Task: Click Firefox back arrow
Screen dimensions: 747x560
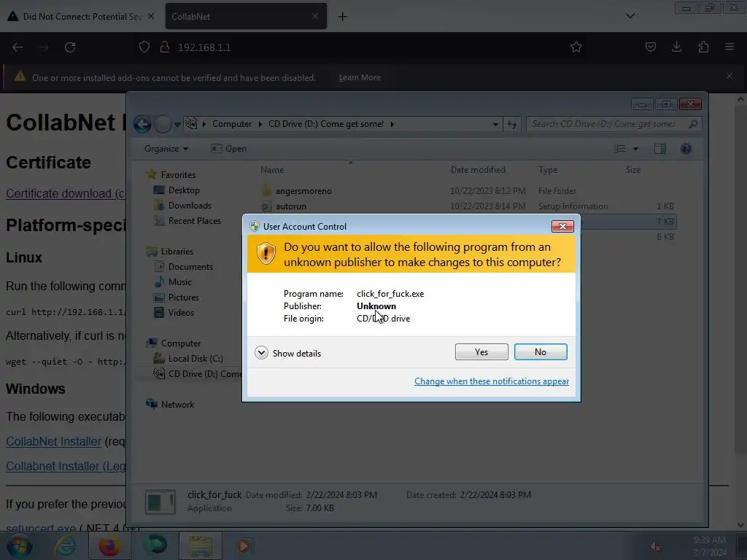Action: pos(18,47)
